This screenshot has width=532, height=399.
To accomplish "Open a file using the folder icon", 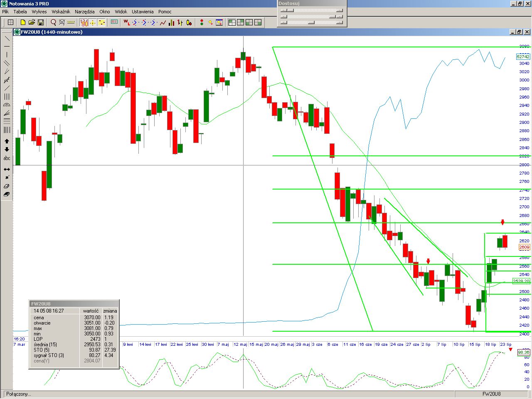I will coord(32,22).
